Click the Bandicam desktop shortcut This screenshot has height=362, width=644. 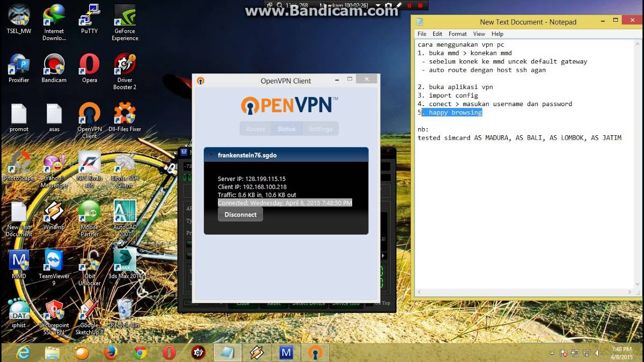[54, 68]
